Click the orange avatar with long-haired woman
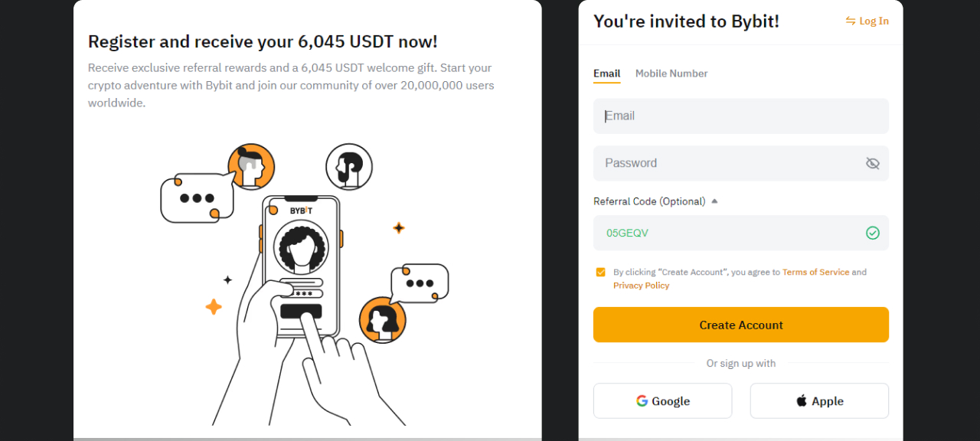Image resolution: width=980 pixels, height=441 pixels. (383, 320)
